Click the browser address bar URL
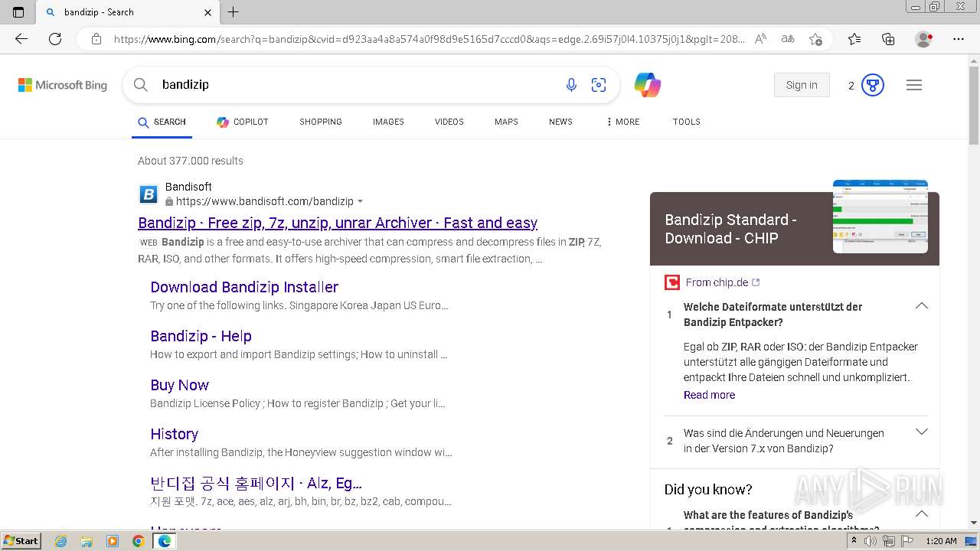Screen dimensions: 980x551 pos(429,39)
